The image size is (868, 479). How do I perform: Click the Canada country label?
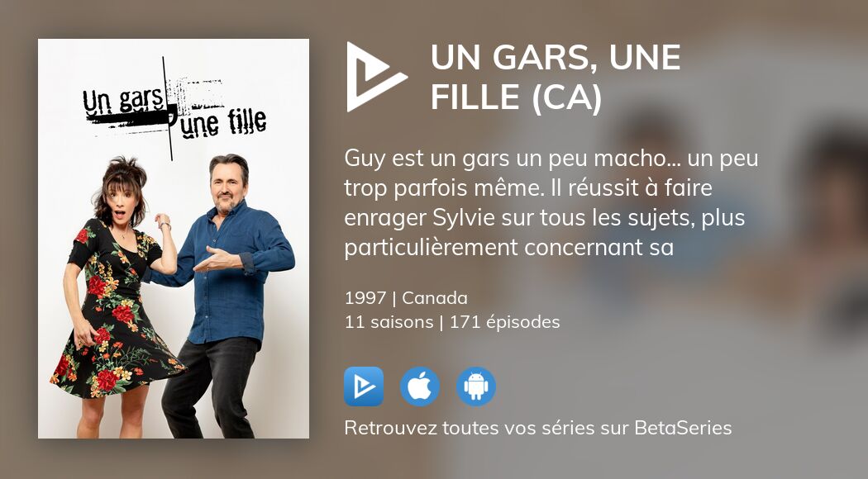(x=435, y=298)
